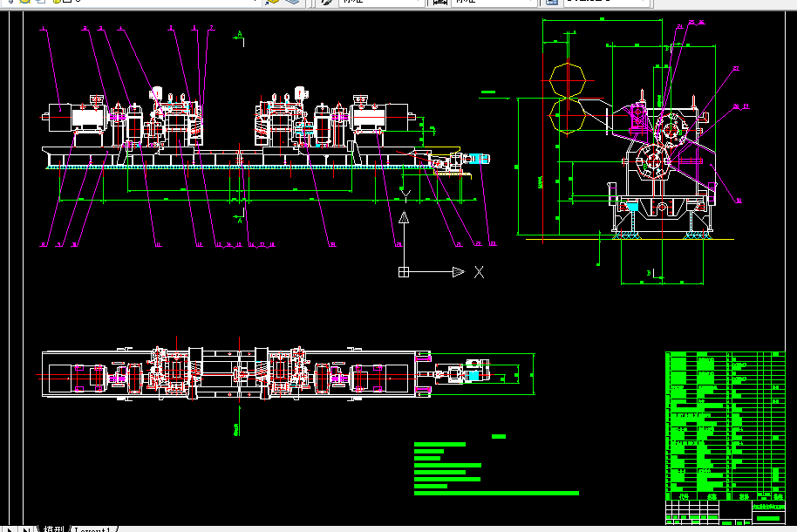Click the dimension style manager icon
The width and height of the screenshot is (797, 532).
tap(440, 2)
